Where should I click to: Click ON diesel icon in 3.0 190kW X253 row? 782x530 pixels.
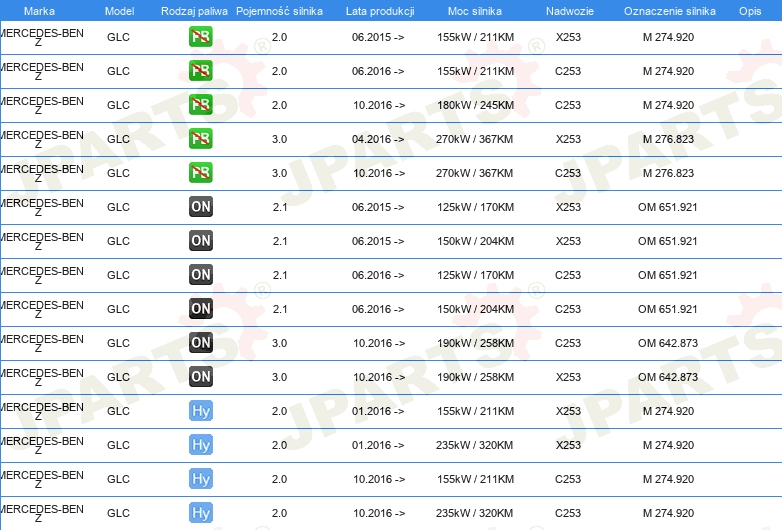200,376
